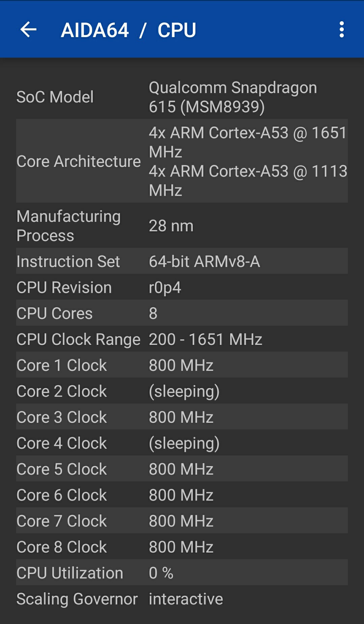Select the CPU Revision row
This screenshot has width=364, height=624.
click(x=182, y=287)
